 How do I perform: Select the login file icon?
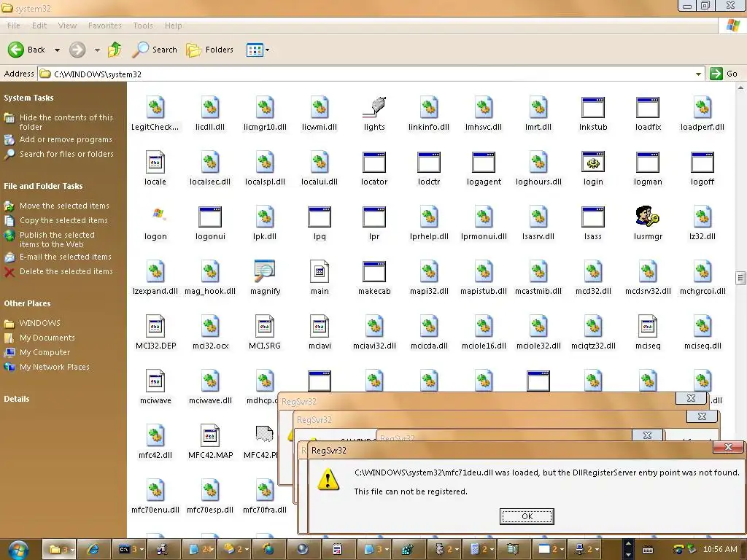(593, 162)
